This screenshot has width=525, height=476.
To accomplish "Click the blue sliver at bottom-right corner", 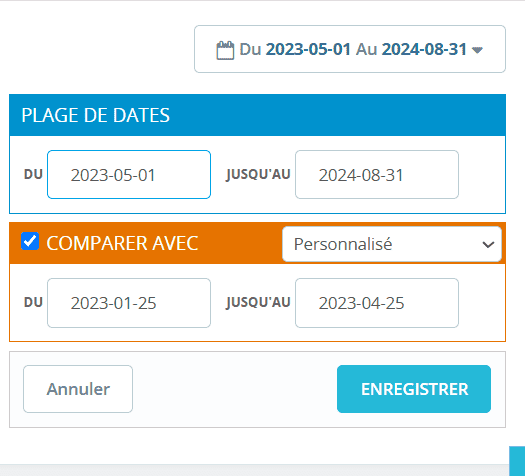I will pyautogui.click(x=517, y=461).
